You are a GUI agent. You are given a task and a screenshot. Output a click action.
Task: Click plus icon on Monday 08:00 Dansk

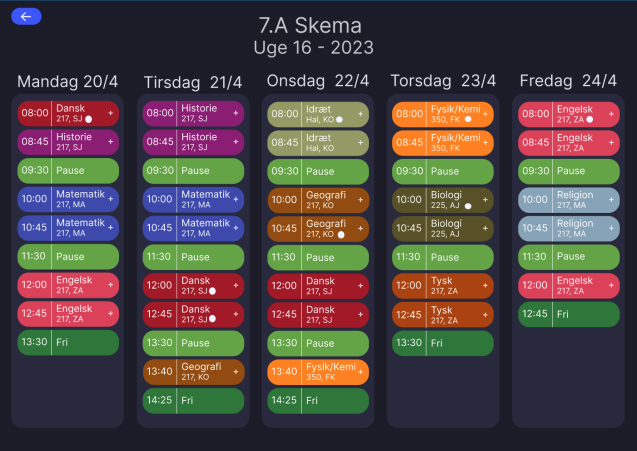pyautogui.click(x=110, y=113)
